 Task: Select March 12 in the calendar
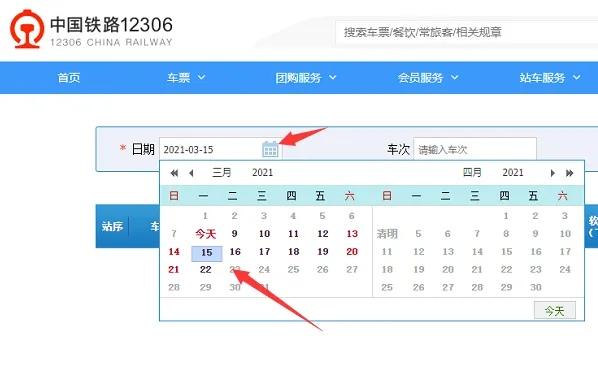pos(323,234)
